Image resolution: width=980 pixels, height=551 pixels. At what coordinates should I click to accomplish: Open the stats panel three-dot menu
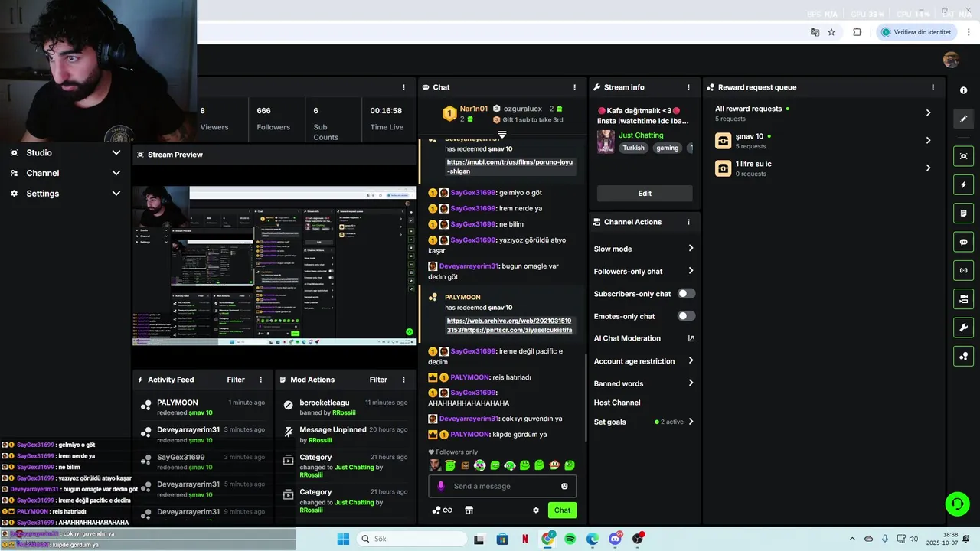[403, 87]
